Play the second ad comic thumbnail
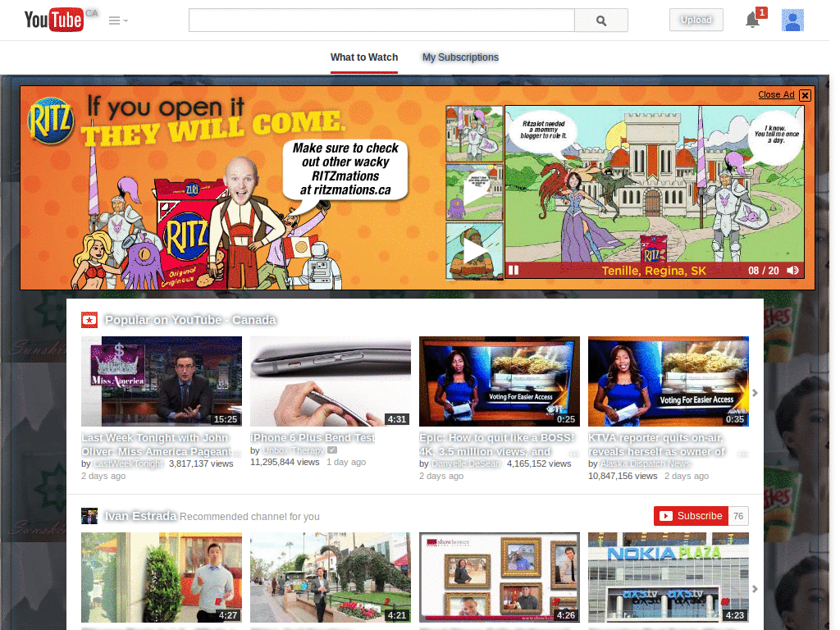The image size is (840, 630). (x=474, y=192)
